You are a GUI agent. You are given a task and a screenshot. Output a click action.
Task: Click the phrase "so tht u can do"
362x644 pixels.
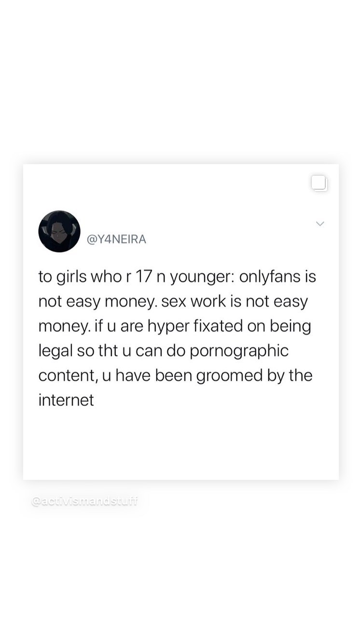(131, 351)
